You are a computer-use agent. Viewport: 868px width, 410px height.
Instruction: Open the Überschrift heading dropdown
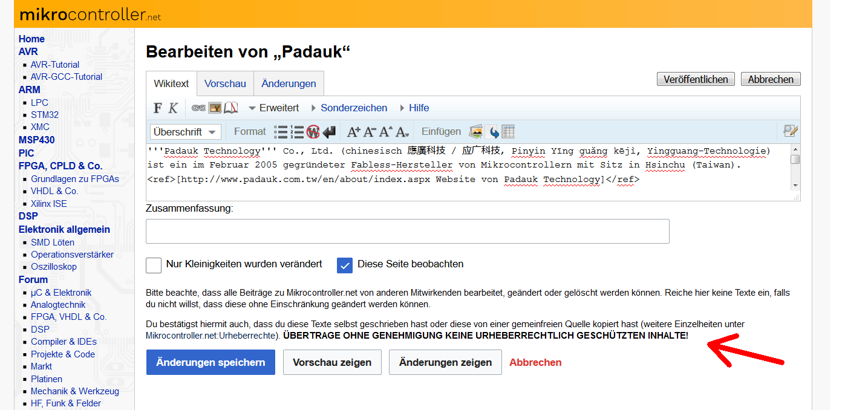click(186, 132)
